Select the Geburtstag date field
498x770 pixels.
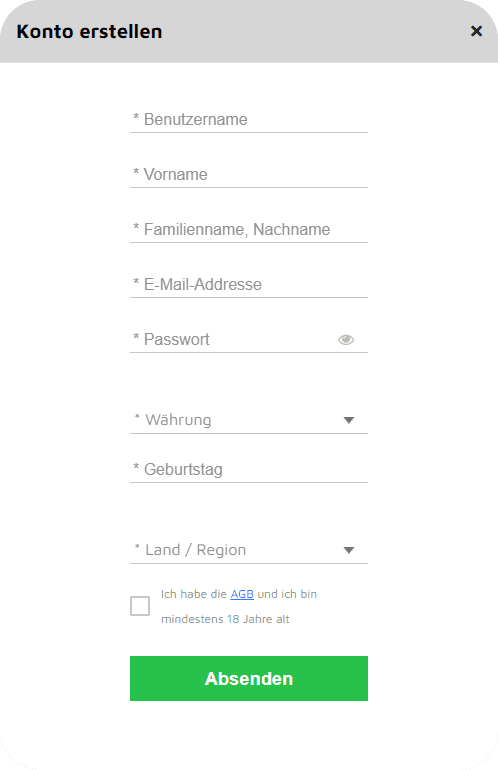[249, 470]
